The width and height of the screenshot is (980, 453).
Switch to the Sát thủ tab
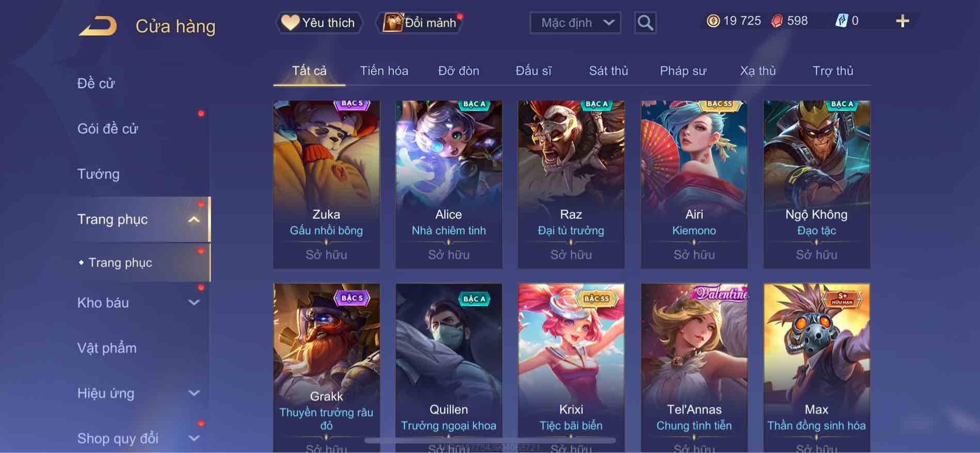coord(608,71)
